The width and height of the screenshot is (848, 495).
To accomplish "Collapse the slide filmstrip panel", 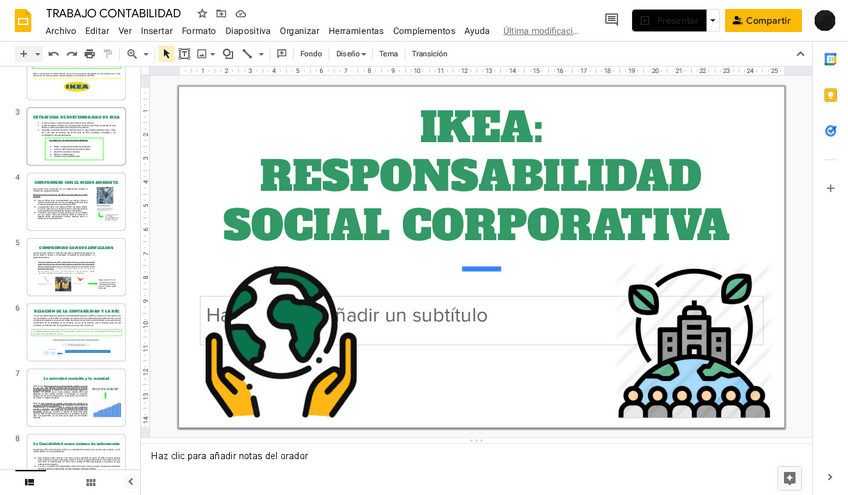I will click(130, 482).
